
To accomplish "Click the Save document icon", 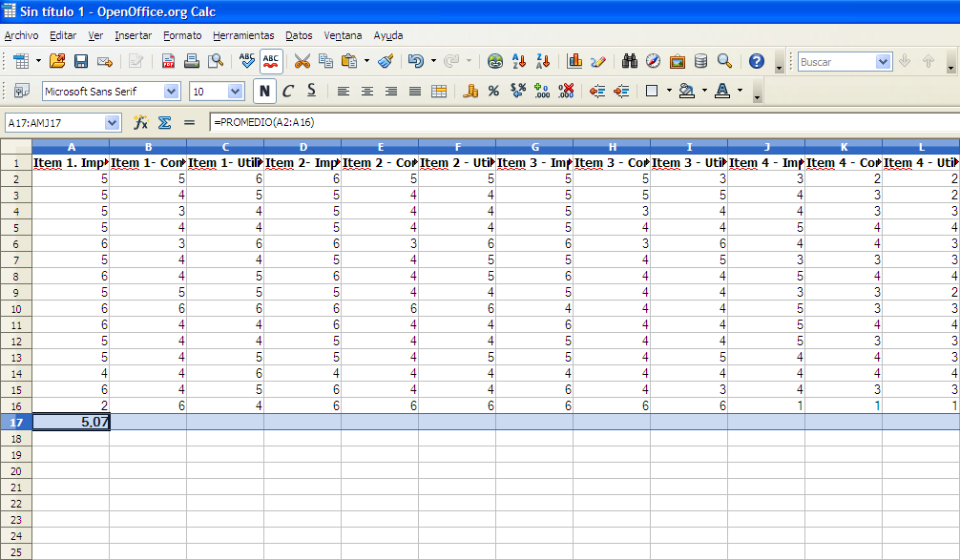I will [81, 61].
